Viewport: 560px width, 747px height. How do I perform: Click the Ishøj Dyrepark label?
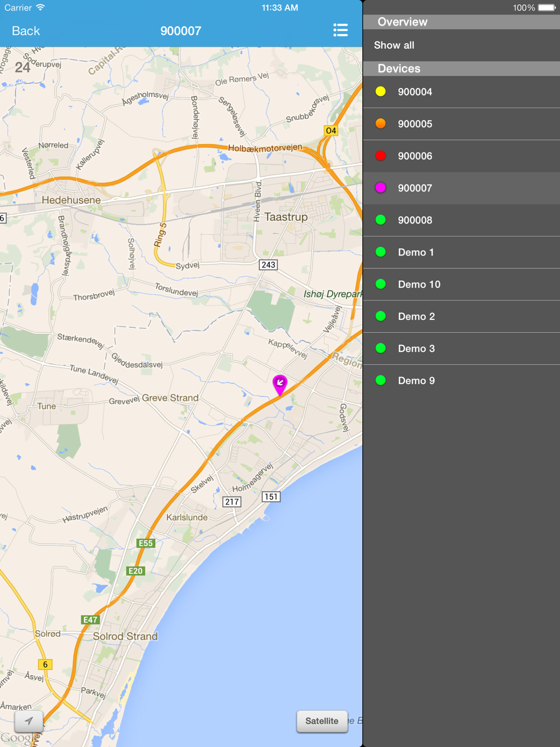point(333,294)
